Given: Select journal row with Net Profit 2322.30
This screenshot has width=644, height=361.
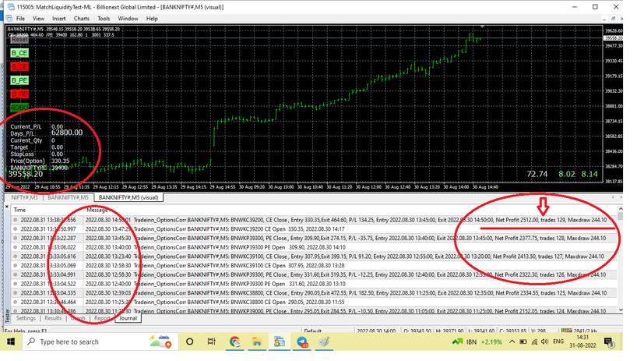Looking at the screenshot, I should (314, 274).
